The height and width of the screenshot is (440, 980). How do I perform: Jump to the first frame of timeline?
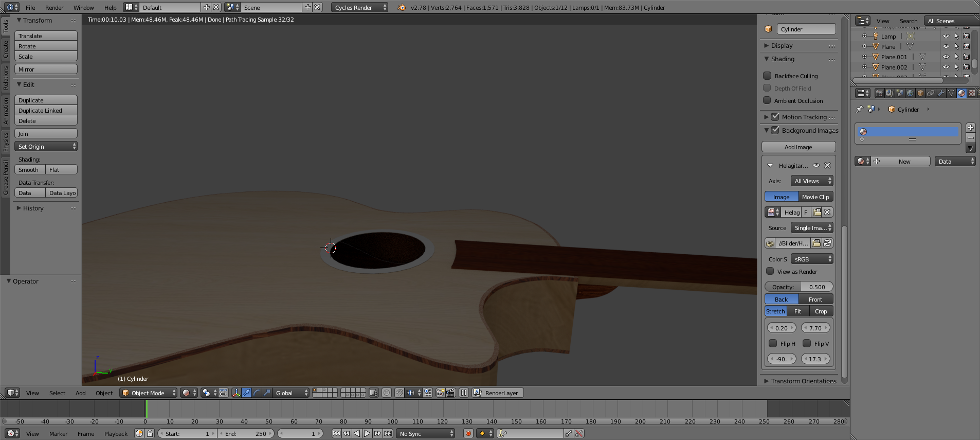coord(336,433)
